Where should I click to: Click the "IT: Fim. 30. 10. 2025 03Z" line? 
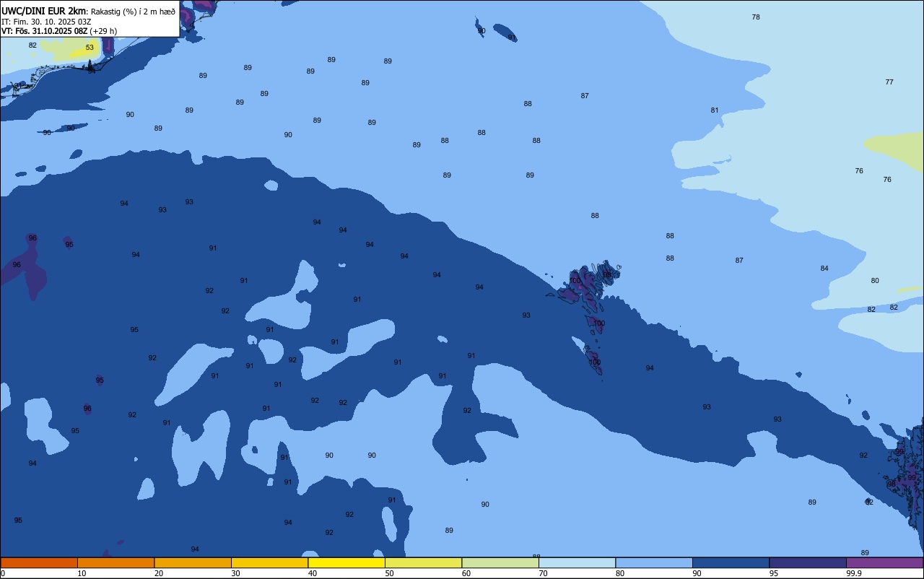(x=46, y=22)
